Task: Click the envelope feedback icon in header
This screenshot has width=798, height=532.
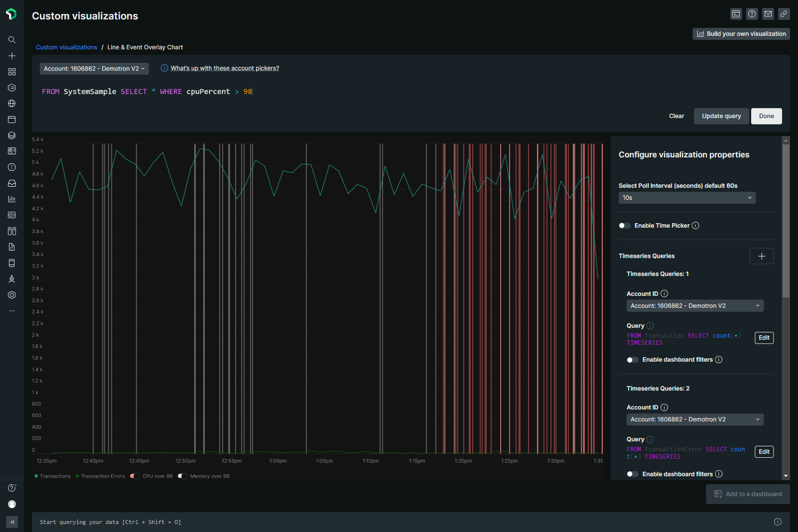Action: click(x=768, y=14)
